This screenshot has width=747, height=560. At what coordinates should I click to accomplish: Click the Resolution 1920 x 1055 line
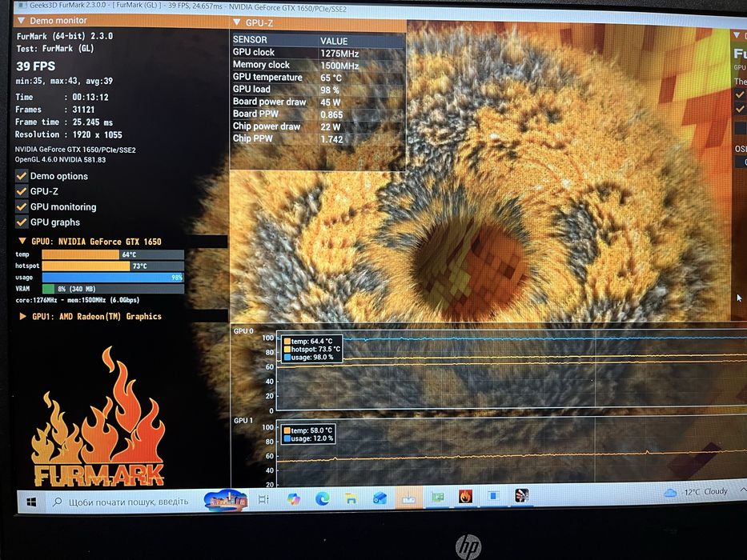click(x=69, y=134)
